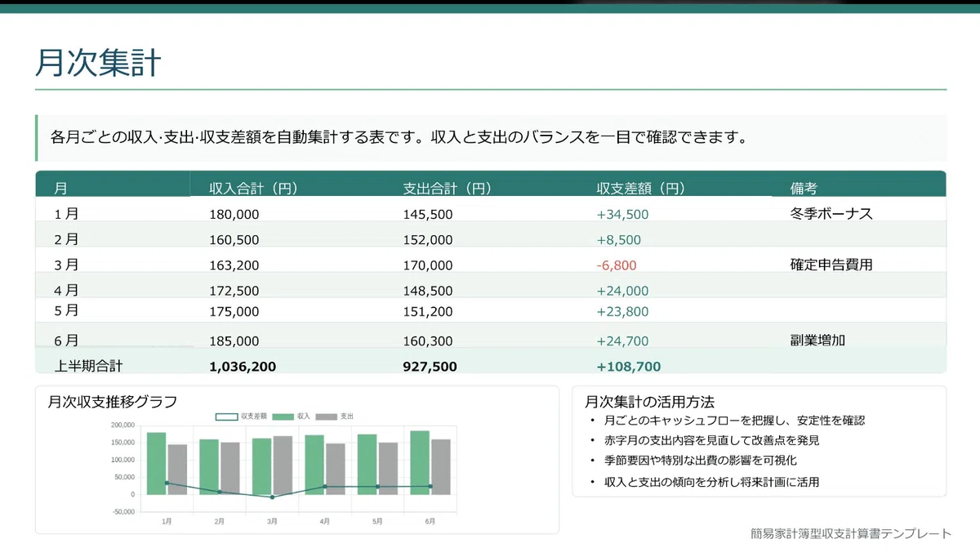The height and width of the screenshot is (557, 980).
Task: Click the green income bar for 1月 in chart
Action: 157,463
